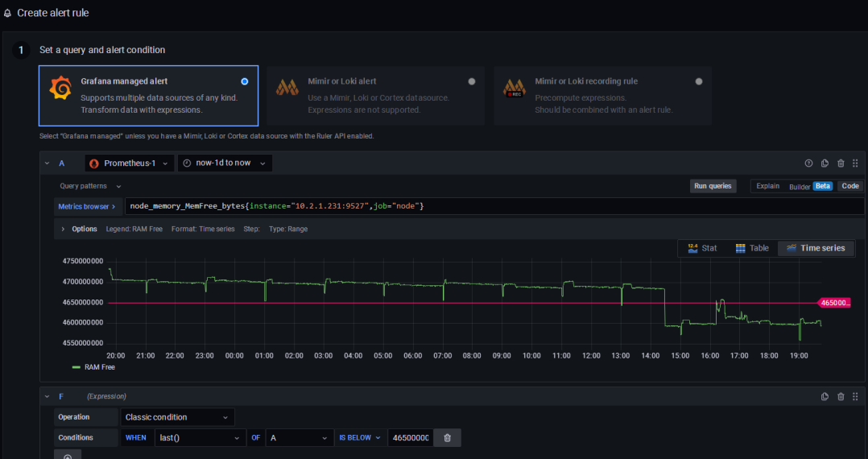The width and height of the screenshot is (868, 459).
Task: Select the Time series visualization tab
Action: pyautogui.click(x=816, y=248)
